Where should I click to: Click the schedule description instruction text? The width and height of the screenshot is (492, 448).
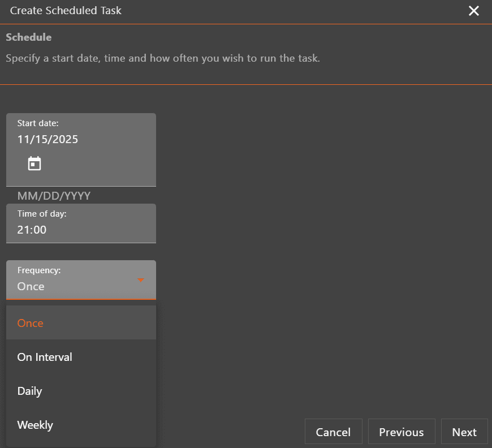(163, 58)
